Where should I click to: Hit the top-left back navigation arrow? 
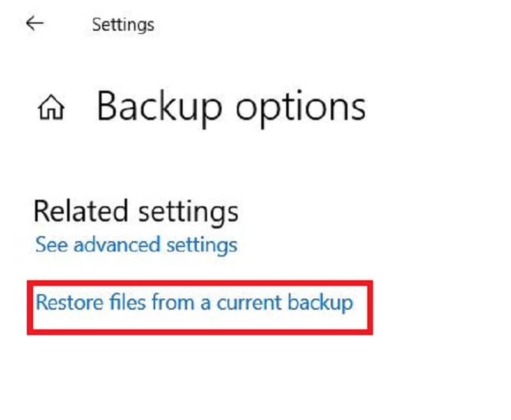click(x=34, y=24)
